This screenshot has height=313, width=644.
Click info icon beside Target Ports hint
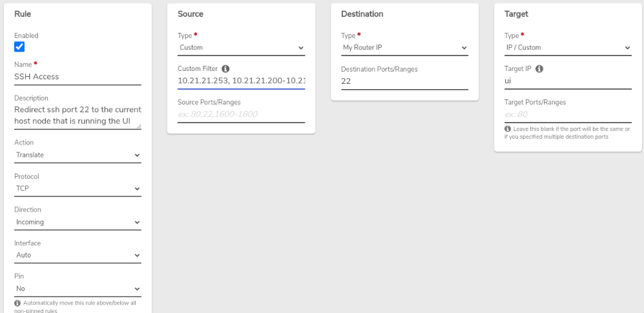pyautogui.click(x=508, y=129)
